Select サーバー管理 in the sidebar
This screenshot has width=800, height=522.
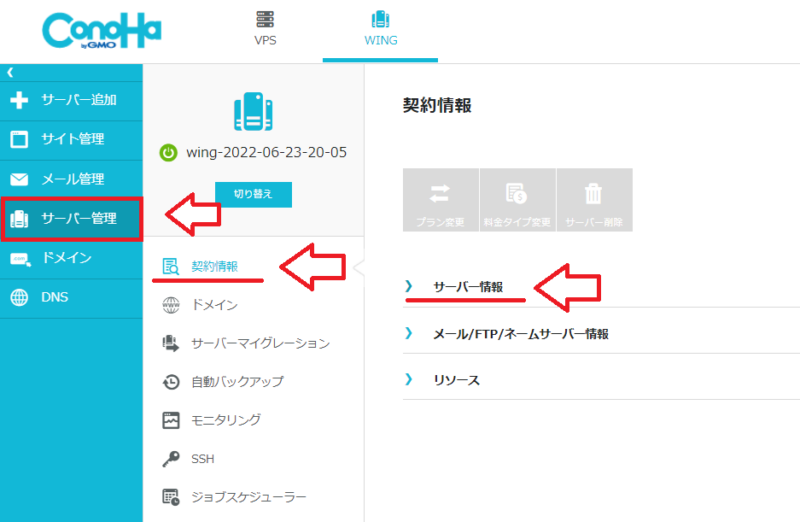tap(71, 219)
